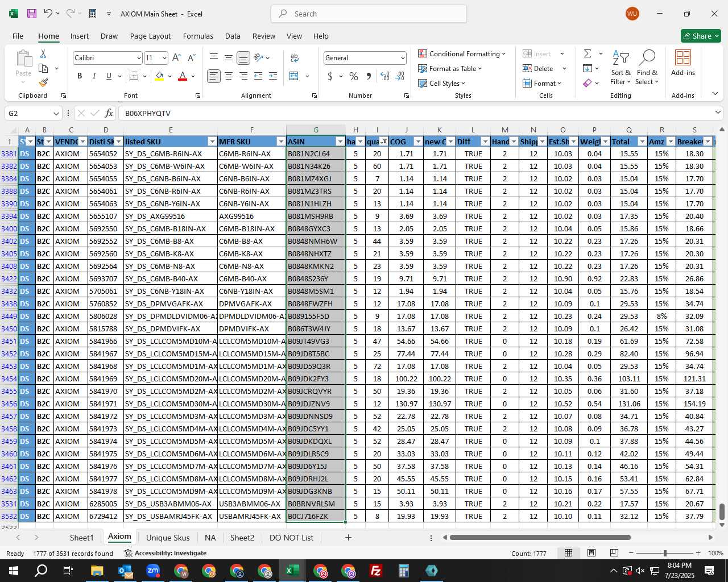Click the Insert Function fx icon

tap(109, 113)
